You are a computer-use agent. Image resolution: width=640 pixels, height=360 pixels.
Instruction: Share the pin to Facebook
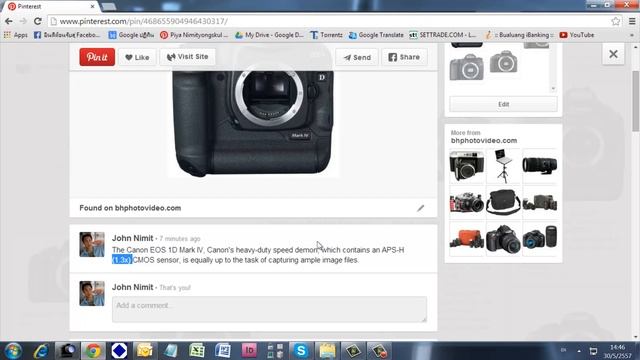[x=404, y=57]
